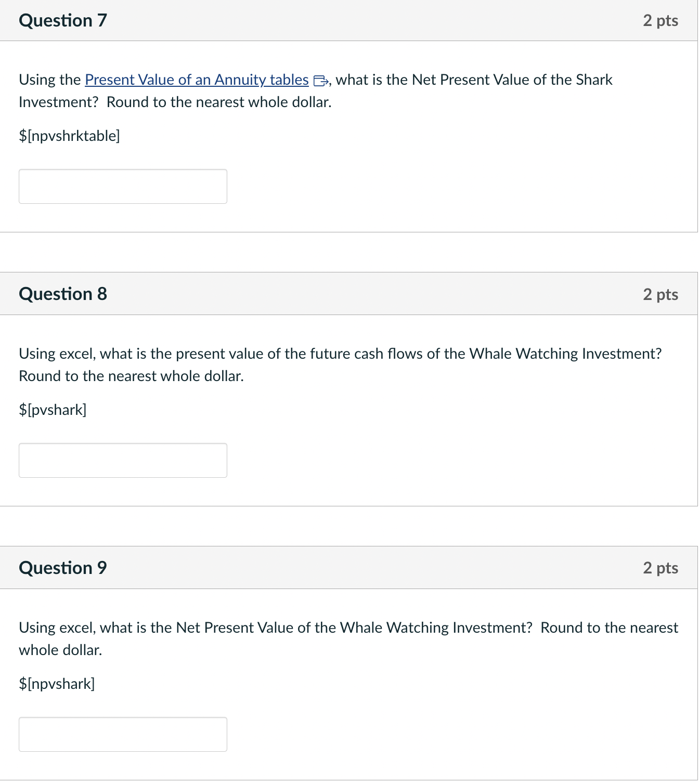
Task: Click the external link icon beside the annuity tables
Action: (x=320, y=81)
